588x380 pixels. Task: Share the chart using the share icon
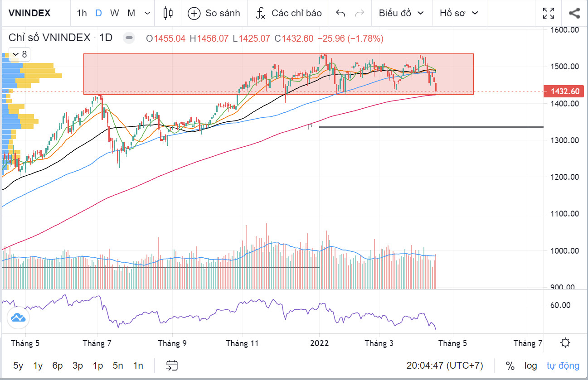574,13
